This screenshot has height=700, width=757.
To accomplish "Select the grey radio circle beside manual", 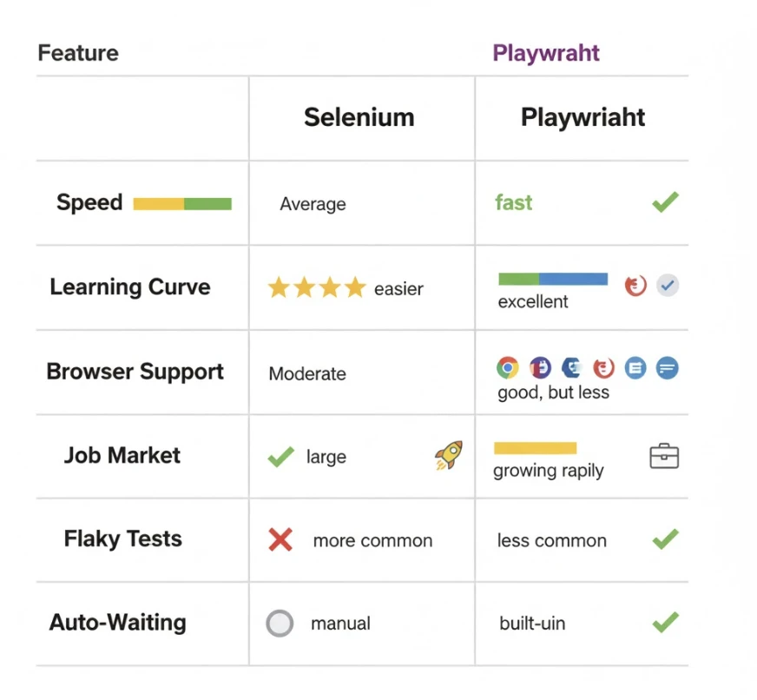I will (280, 623).
